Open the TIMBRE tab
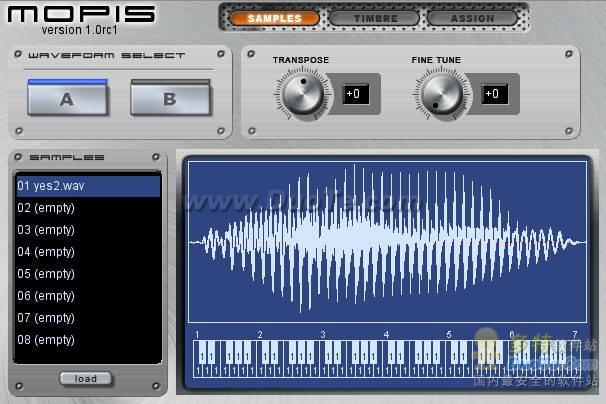 coord(375,18)
